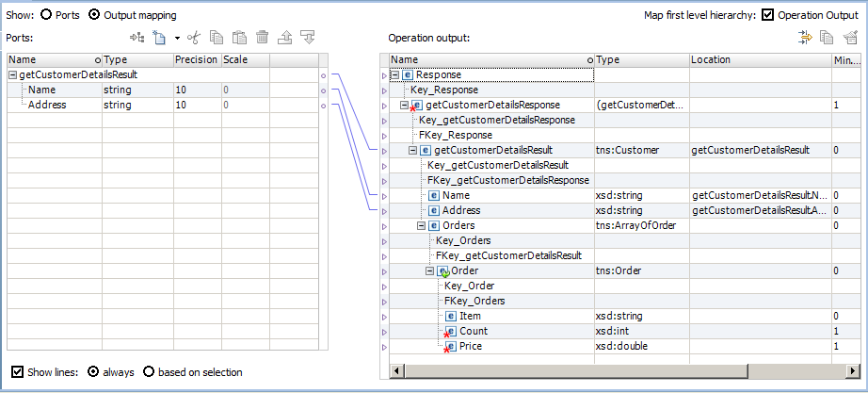Click the paste clipboard icon in Ports toolbar

(x=239, y=38)
